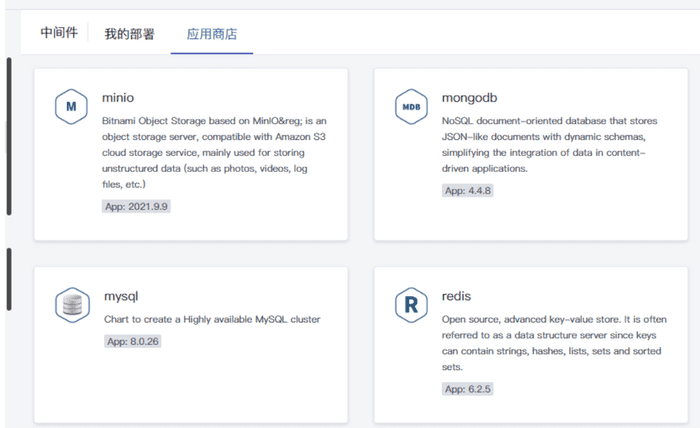Click the 中间件 heading label
This screenshot has width=700, height=428.
pyautogui.click(x=59, y=32)
